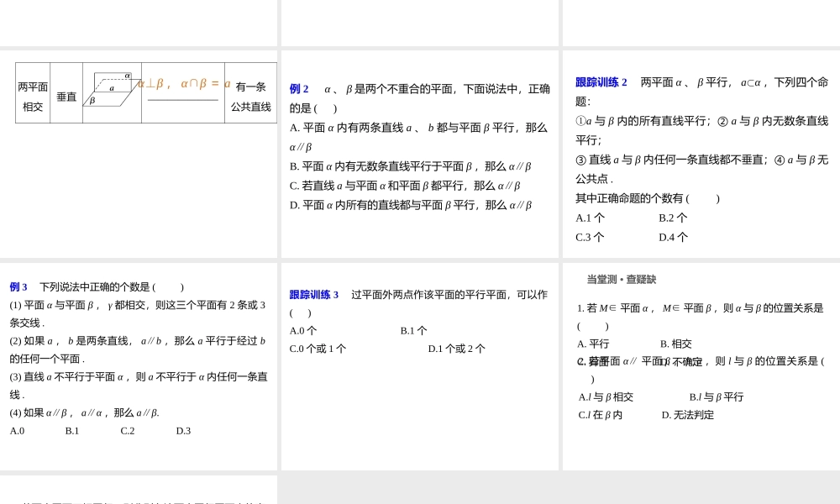Screen dimensions: 840x504
Task: Click the 垂直 table cell
Action: [x=66, y=93]
